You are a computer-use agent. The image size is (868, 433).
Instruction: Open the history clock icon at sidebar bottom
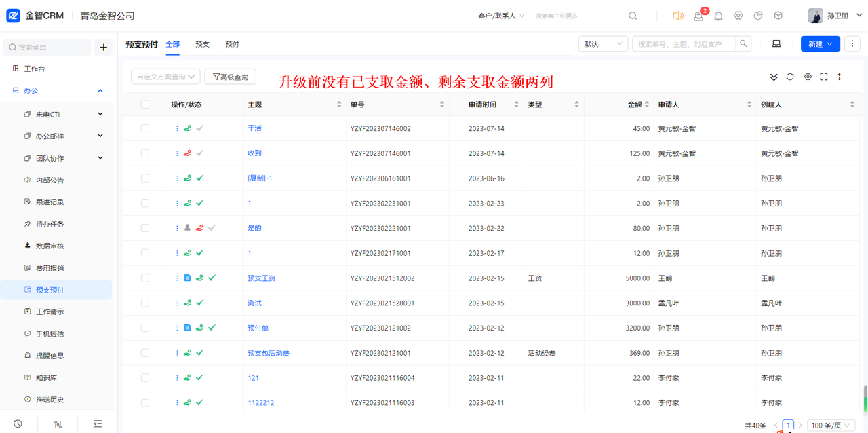(x=18, y=423)
